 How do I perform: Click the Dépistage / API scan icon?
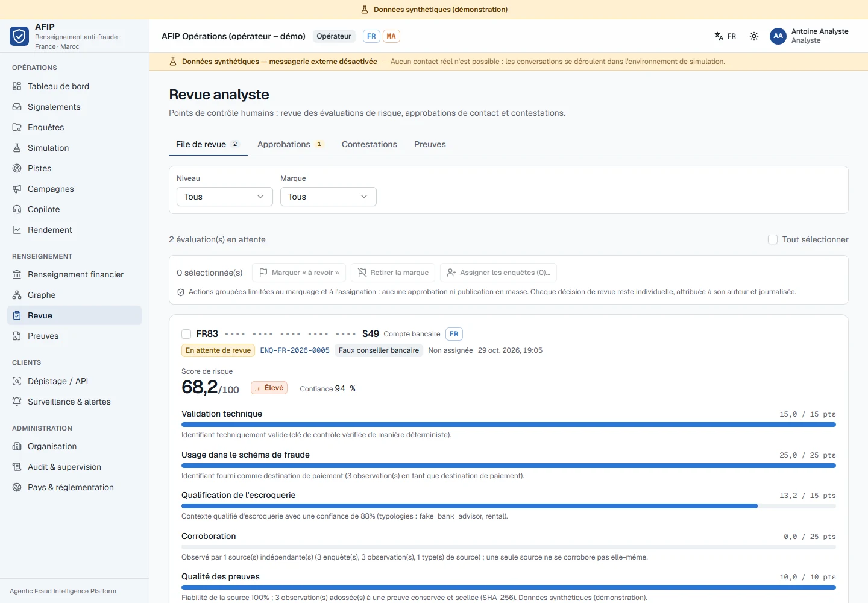(x=17, y=381)
